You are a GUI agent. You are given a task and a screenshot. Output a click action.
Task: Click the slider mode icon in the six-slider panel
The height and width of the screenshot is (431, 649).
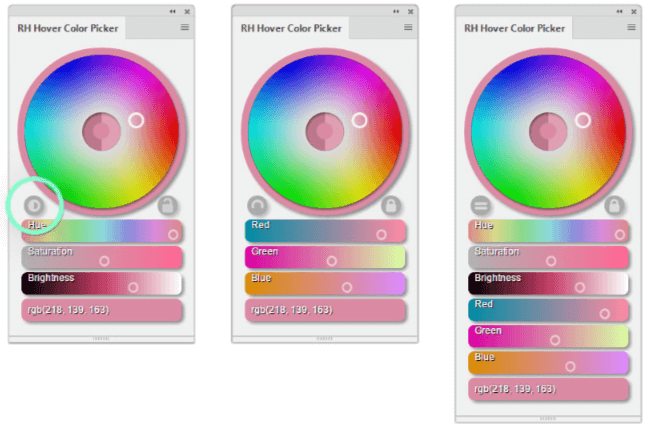coord(481,205)
